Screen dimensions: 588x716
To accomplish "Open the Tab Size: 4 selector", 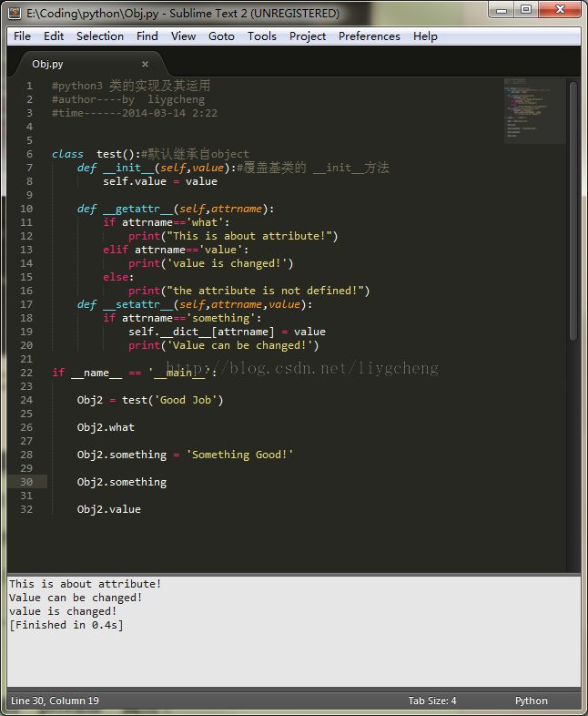I will tap(431, 701).
